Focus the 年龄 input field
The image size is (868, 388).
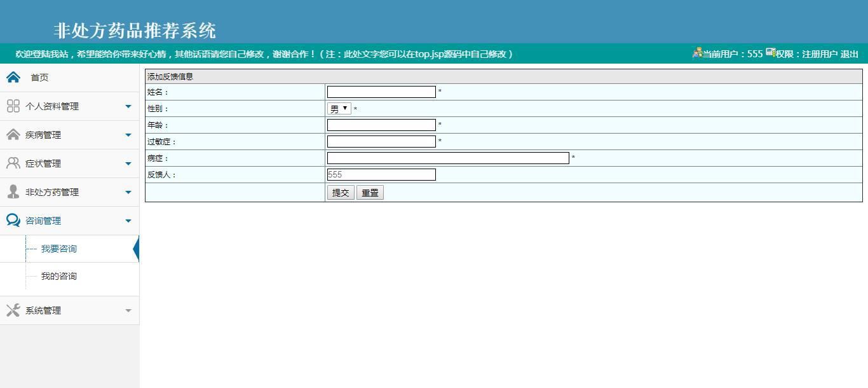(381, 125)
